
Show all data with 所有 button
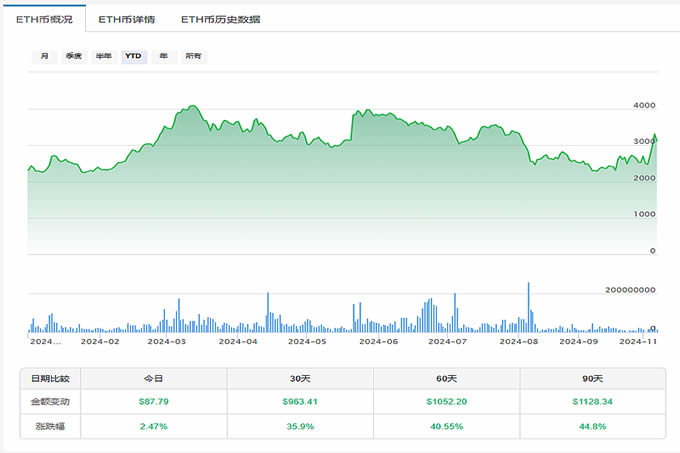[193, 57]
